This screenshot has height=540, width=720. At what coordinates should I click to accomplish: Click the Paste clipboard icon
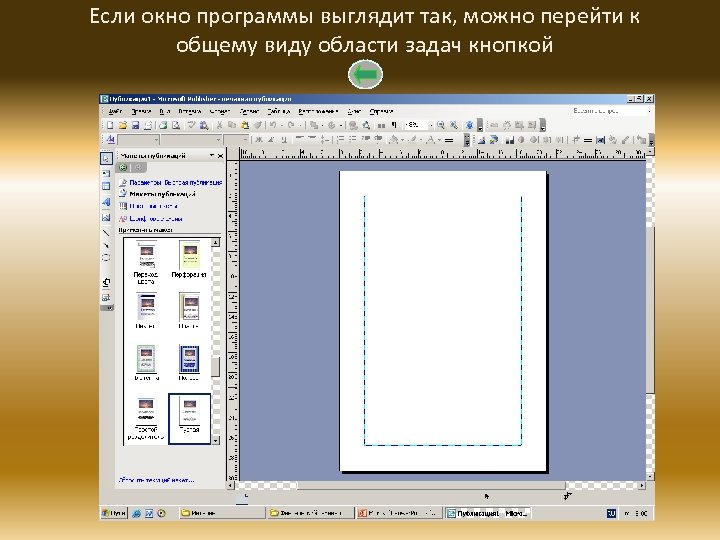(245, 125)
